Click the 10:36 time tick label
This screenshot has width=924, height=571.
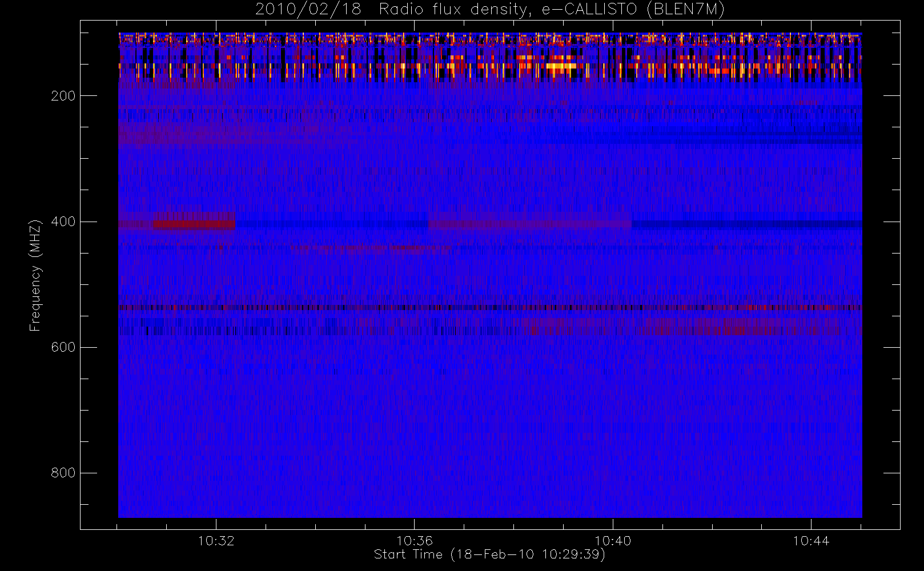tap(415, 541)
